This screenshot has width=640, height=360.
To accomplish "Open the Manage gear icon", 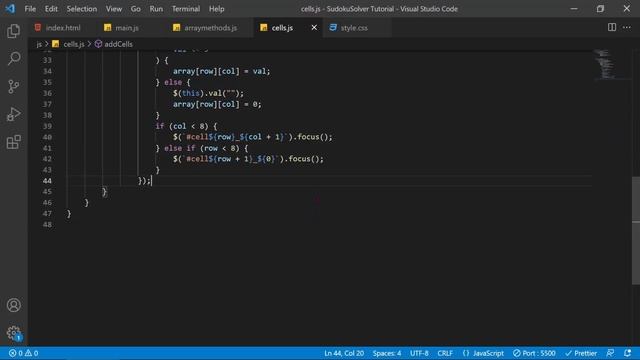I will coord(13,333).
